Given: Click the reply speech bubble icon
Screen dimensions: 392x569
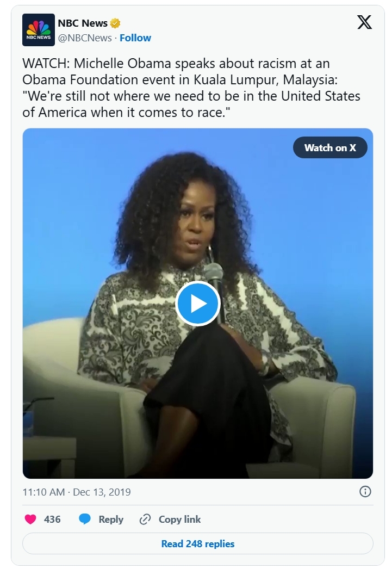Looking at the screenshot, I should (x=85, y=519).
